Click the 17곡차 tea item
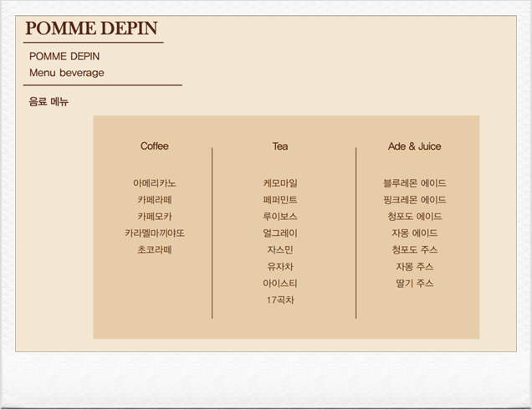Viewport: 532px width, 410px height. (280, 300)
